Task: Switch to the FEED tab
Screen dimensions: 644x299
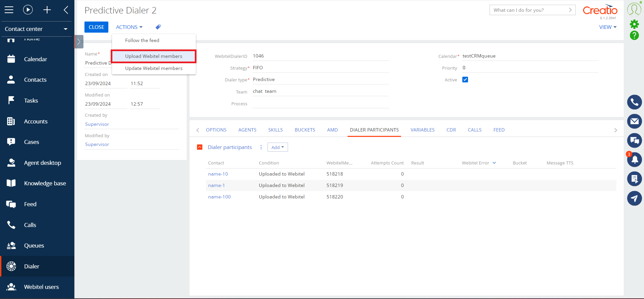Action: point(499,130)
